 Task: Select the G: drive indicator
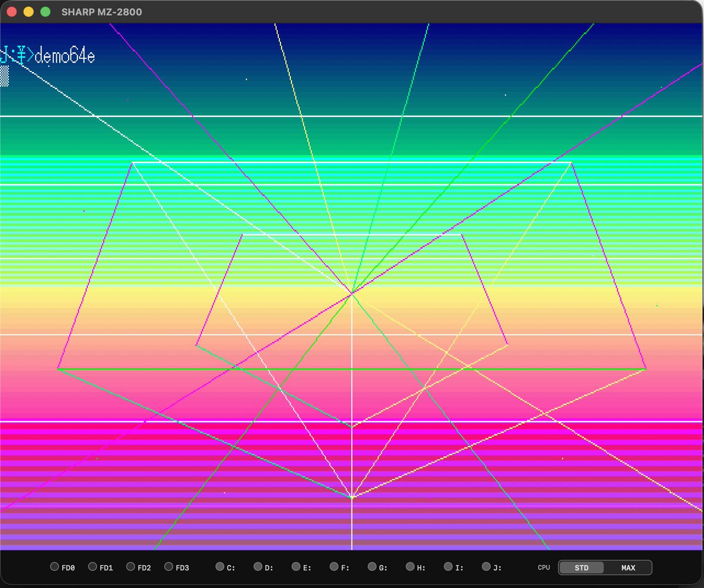click(x=373, y=567)
